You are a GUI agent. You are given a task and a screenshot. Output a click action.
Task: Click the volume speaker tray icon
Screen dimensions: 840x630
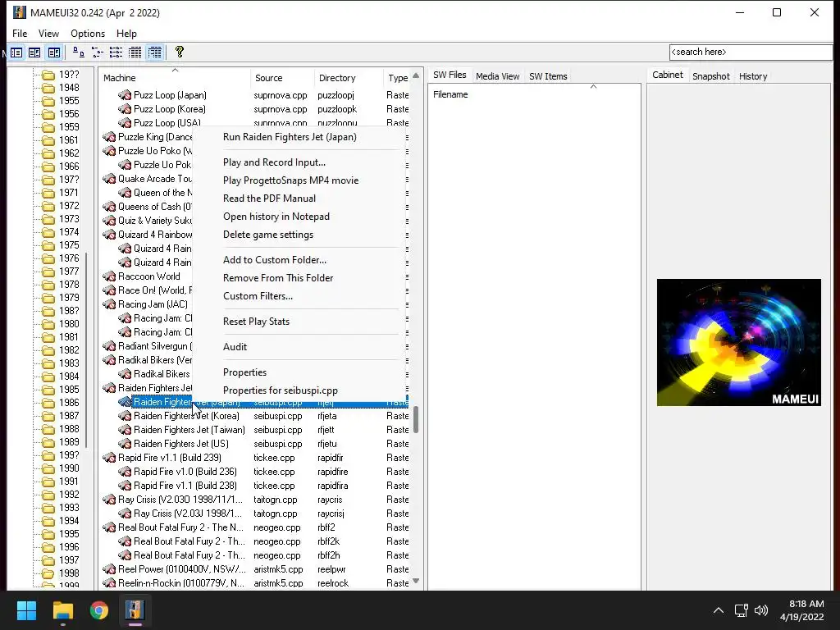click(761, 610)
